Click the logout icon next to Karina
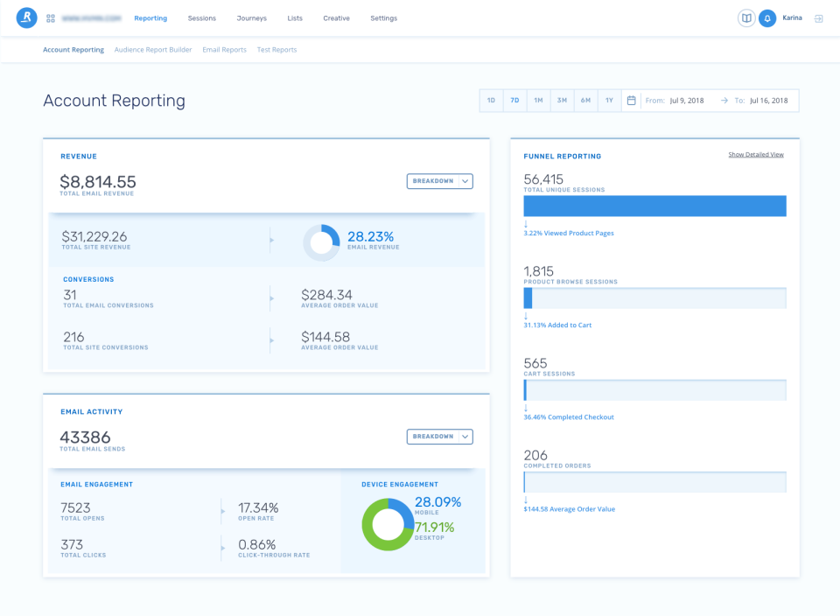The width and height of the screenshot is (840, 616). pyautogui.click(x=819, y=18)
